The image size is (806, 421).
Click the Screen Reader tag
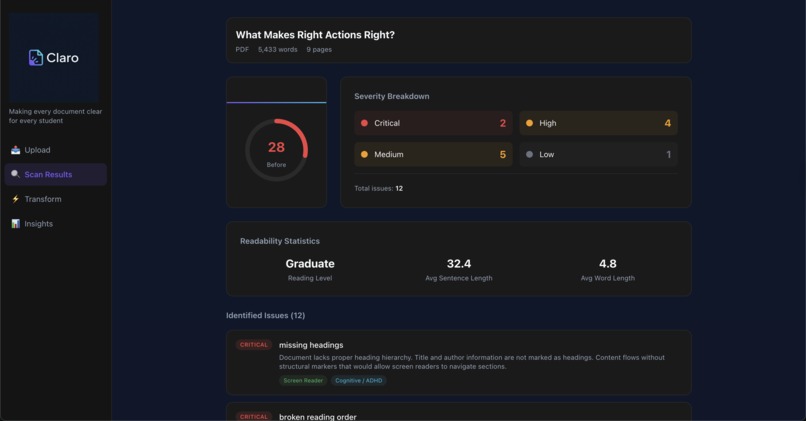coord(303,381)
